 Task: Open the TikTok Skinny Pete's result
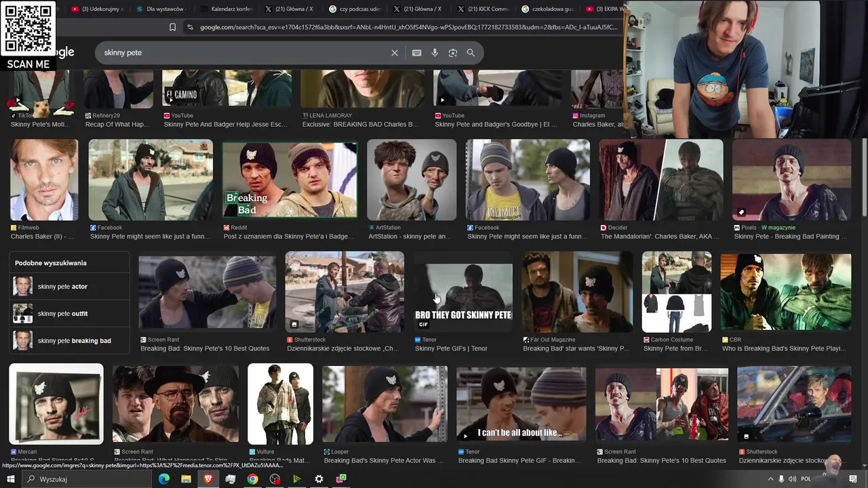(41, 93)
